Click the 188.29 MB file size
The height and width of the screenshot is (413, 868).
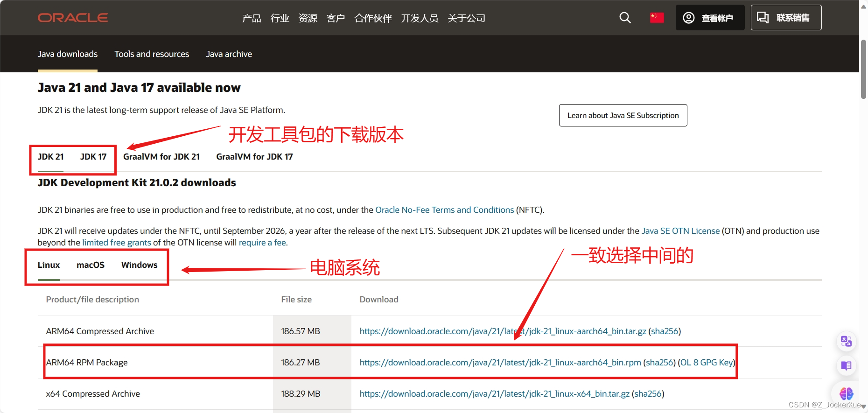tap(301, 394)
